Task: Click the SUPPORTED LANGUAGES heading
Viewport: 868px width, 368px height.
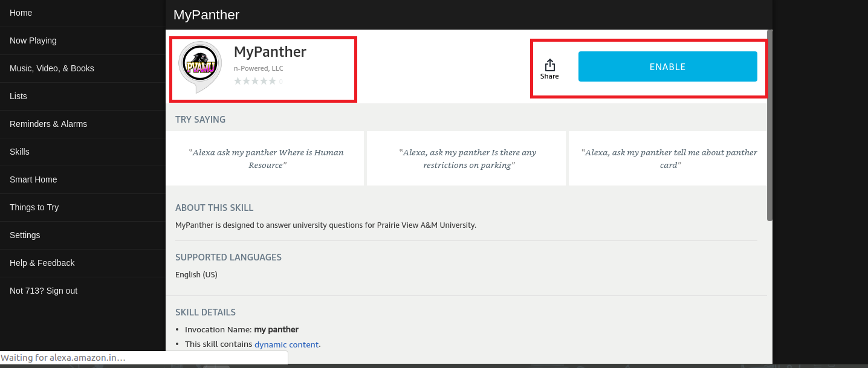Action: coord(228,257)
